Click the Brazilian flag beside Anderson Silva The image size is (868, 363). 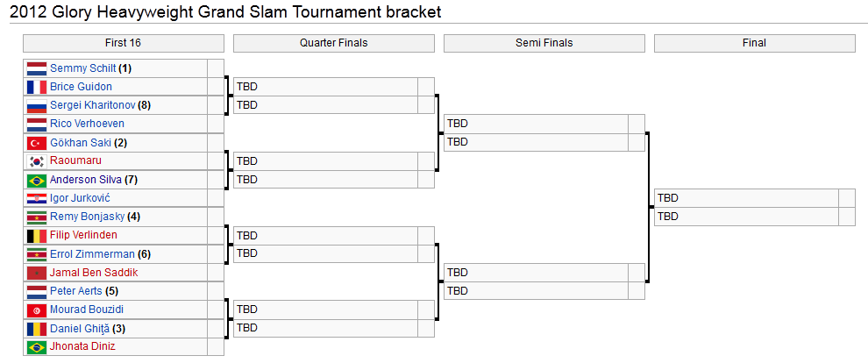(x=36, y=180)
